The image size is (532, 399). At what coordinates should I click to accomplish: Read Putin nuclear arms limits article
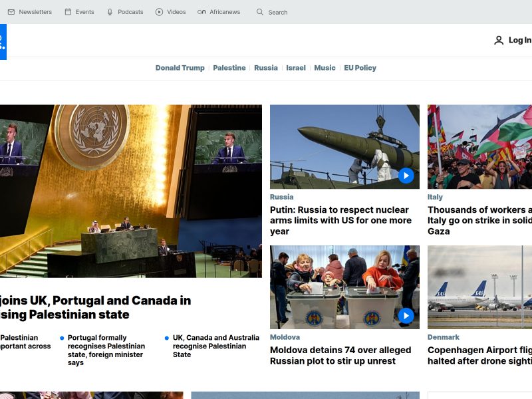[x=340, y=221]
